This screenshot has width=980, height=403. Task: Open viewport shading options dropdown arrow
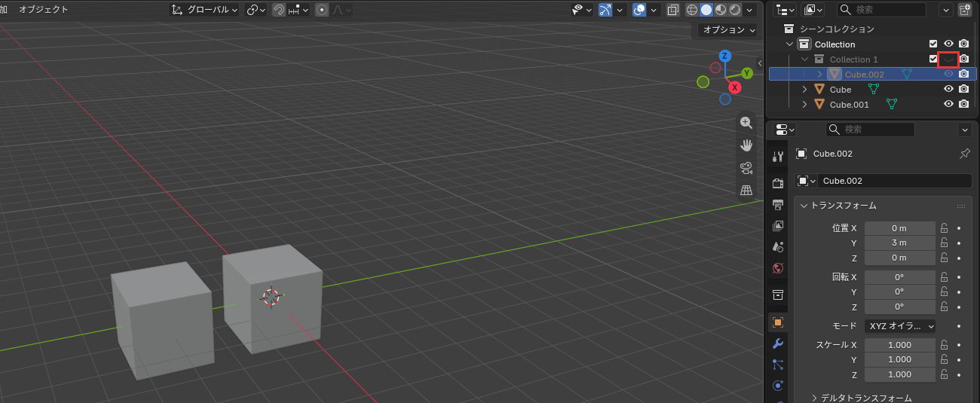pos(750,10)
